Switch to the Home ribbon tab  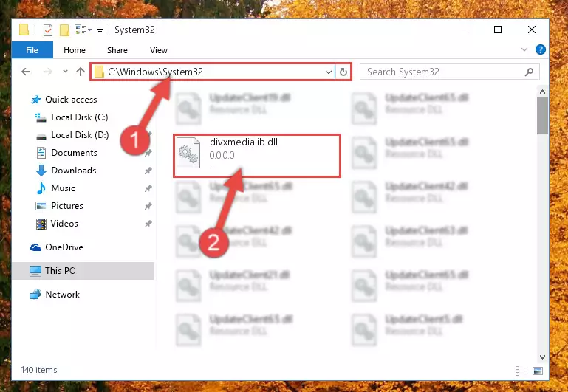pos(75,50)
